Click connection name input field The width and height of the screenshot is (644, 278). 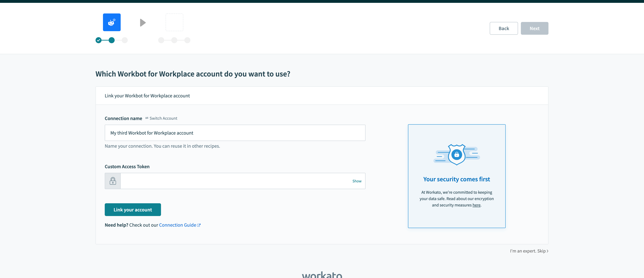(235, 132)
